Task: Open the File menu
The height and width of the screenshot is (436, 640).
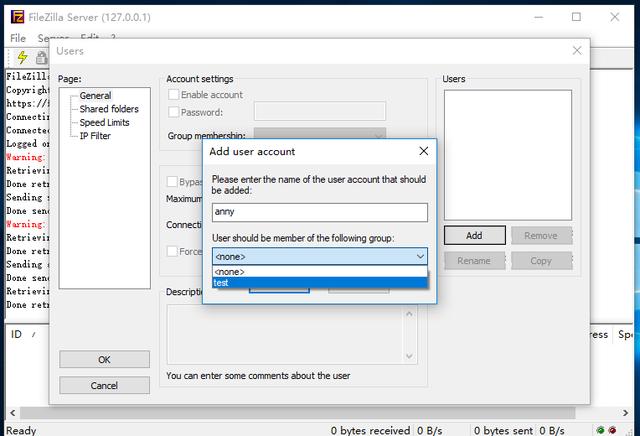Action: (18, 38)
